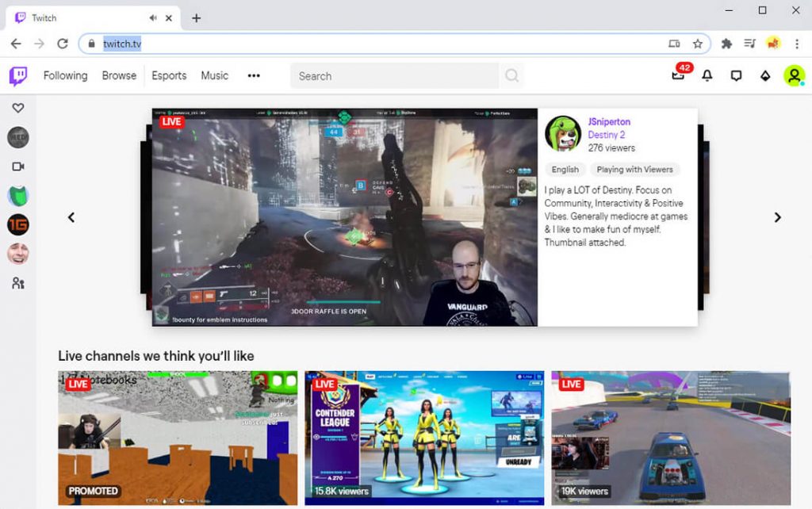Viewport: 812px width, 509px height.
Task: Reload the page with refresh icon
Action: (63, 44)
